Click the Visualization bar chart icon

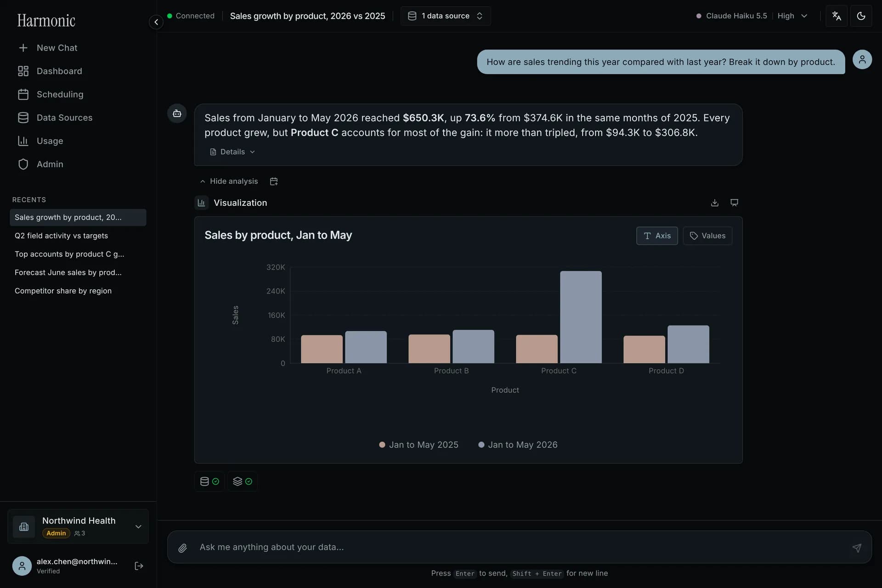(x=201, y=203)
